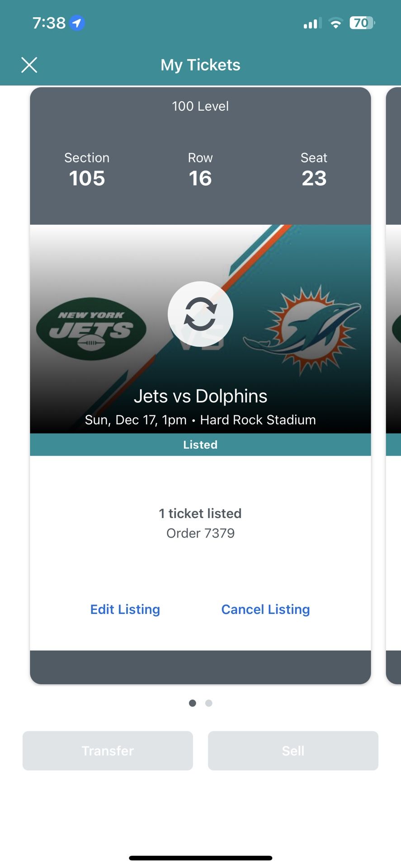401x868 pixels.
Task: Select the Cancel Listing link
Action: coord(265,609)
